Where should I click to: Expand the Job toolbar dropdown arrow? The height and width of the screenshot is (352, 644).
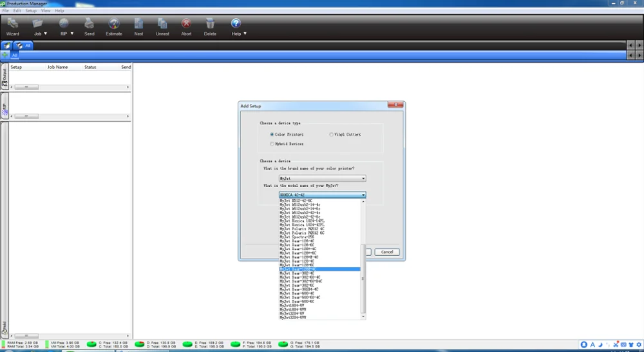[46, 34]
